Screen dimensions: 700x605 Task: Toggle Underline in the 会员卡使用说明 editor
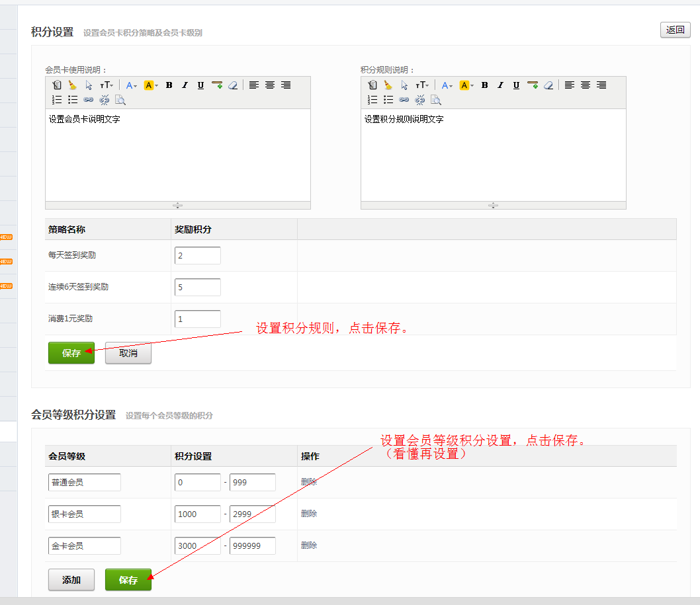pyautogui.click(x=200, y=85)
